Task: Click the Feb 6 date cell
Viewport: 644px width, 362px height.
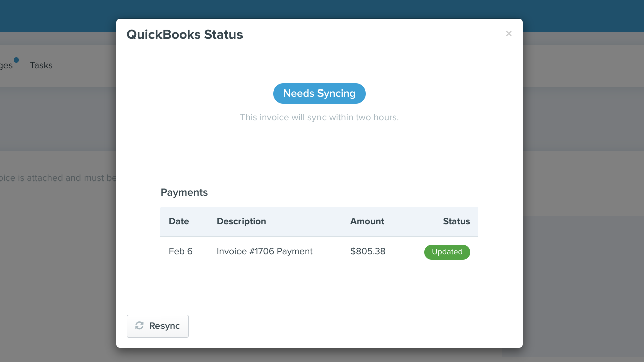Action: 181,251
